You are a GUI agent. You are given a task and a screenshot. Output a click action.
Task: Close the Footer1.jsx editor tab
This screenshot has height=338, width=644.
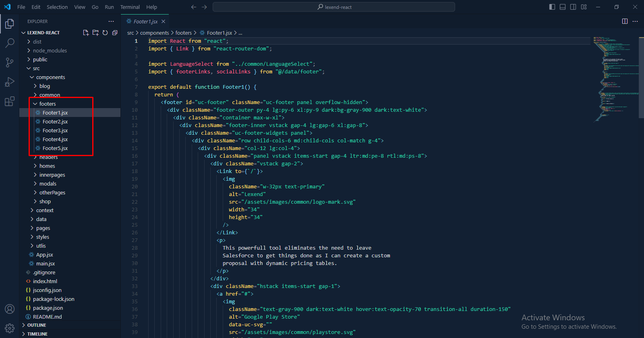pos(163,21)
